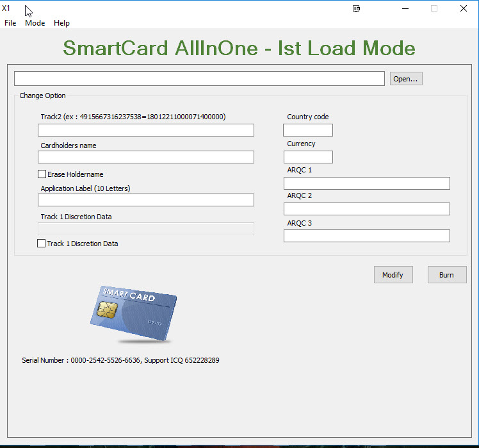Open the Mode menu
The height and width of the screenshot is (448, 479).
click(x=35, y=23)
